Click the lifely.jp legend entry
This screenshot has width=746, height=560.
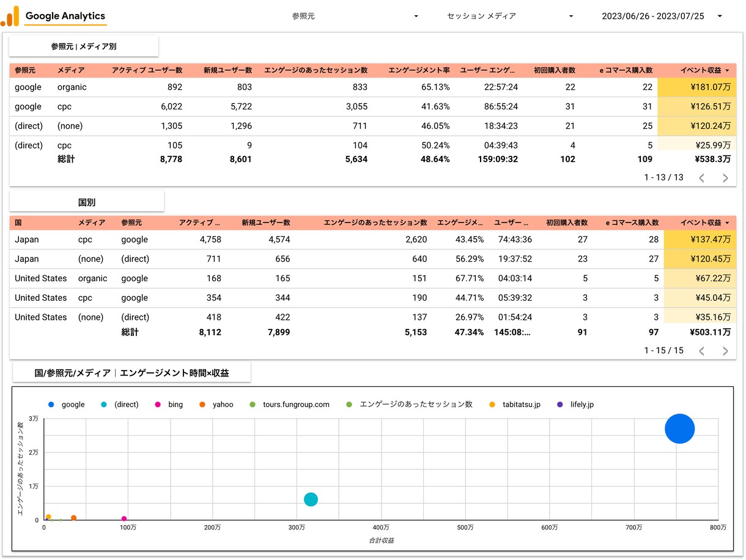[x=575, y=405]
